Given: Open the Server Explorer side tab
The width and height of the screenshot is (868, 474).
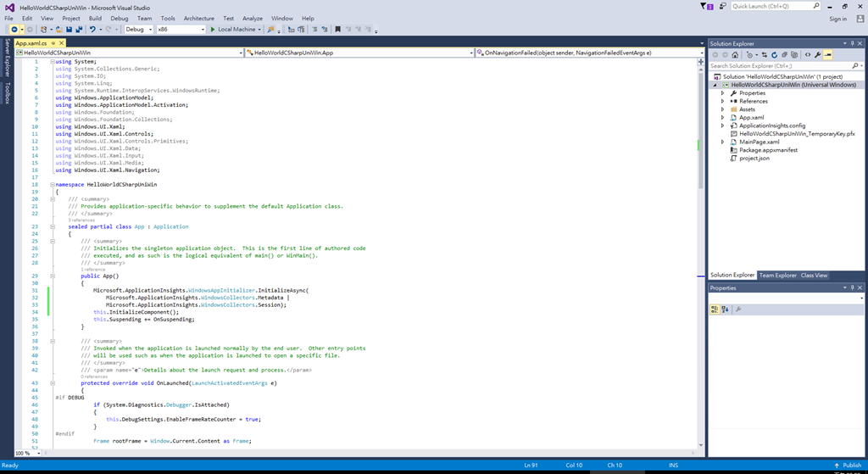Looking at the screenshot, I should [7, 58].
